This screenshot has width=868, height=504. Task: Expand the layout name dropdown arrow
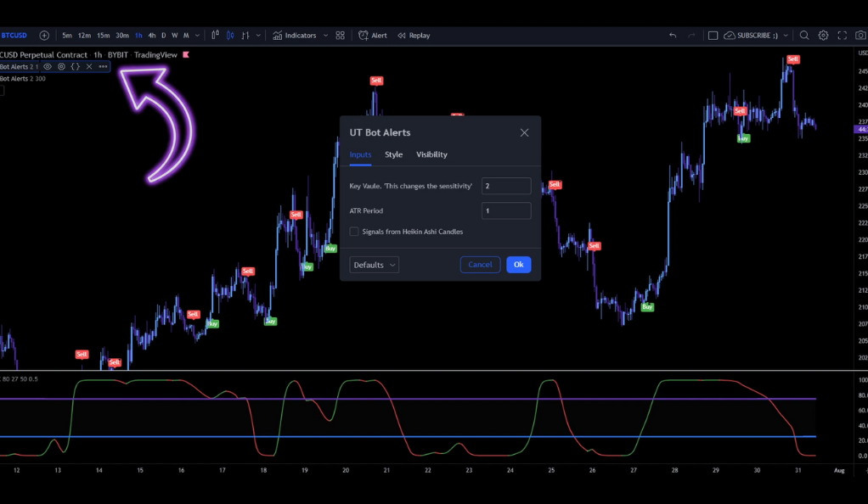click(x=786, y=36)
